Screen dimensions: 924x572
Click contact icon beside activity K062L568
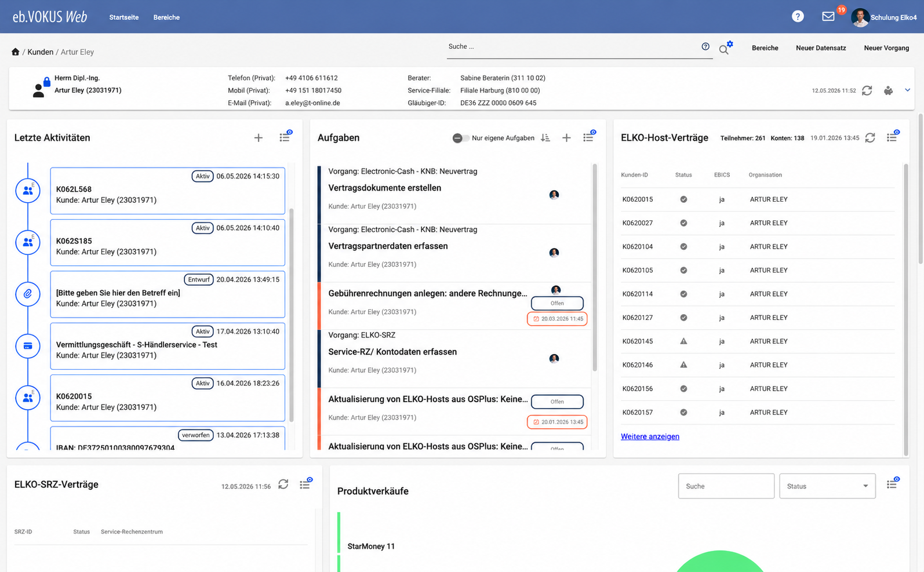[28, 190]
